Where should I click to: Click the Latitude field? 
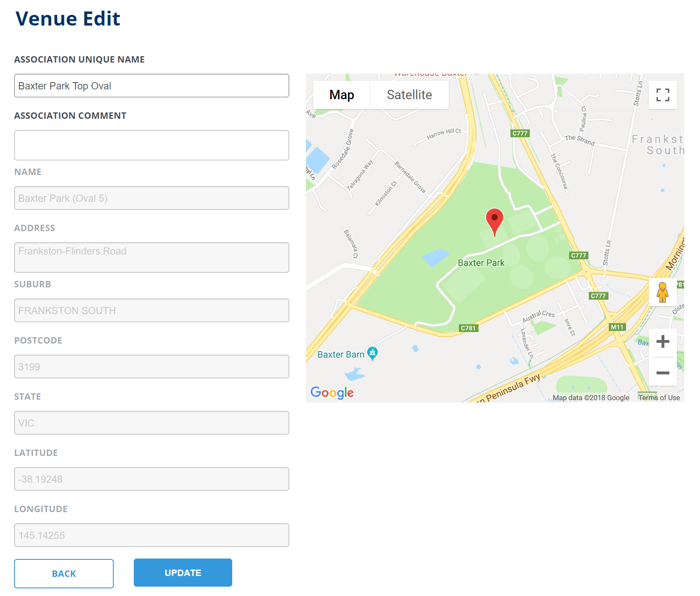pos(152,479)
